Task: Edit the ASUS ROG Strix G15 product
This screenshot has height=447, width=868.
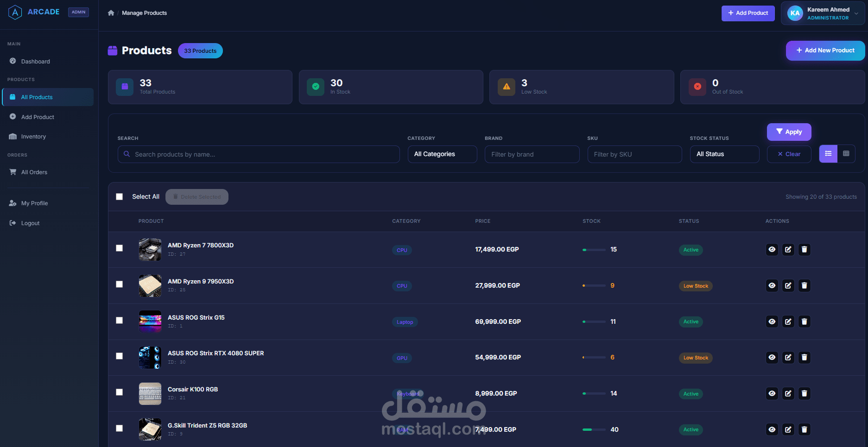Action: pos(788,321)
